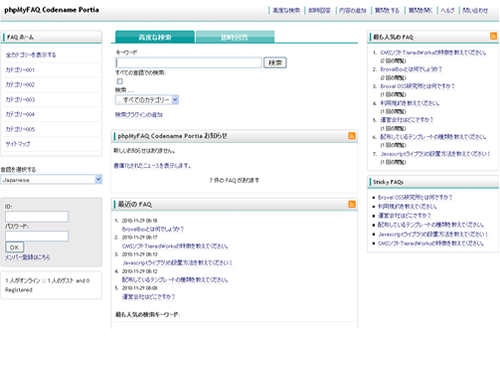Open CMSソフトTieredWorks link in Sticky FAQs
Screen dimensions: 500x375
point(431,243)
